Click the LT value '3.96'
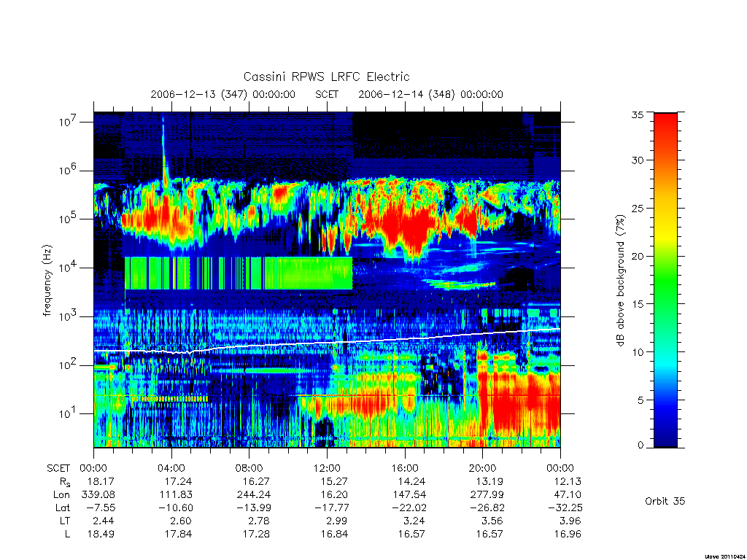Viewport: 747px width, 560px height. tap(570, 521)
